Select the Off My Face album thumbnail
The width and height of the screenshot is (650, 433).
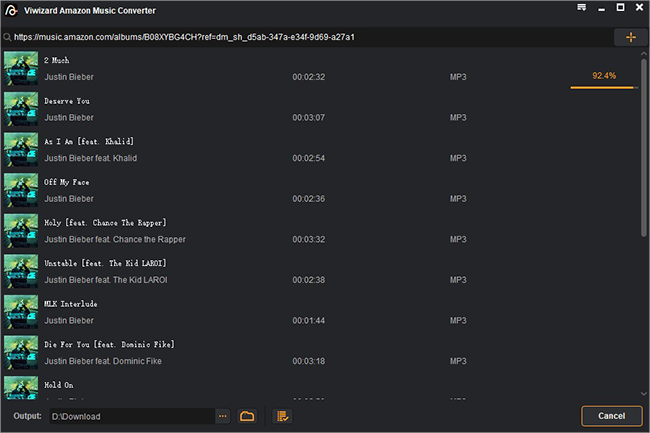[21, 190]
